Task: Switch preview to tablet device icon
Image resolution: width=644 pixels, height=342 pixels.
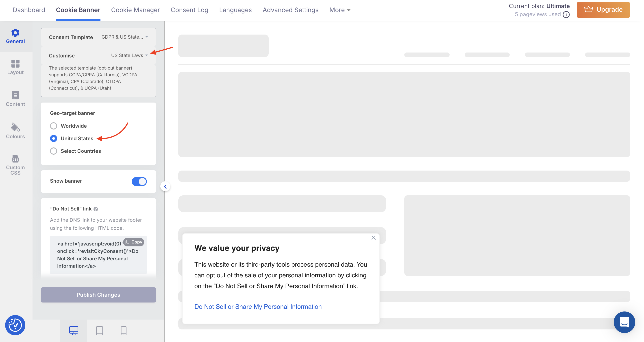Action: (x=100, y=331)
